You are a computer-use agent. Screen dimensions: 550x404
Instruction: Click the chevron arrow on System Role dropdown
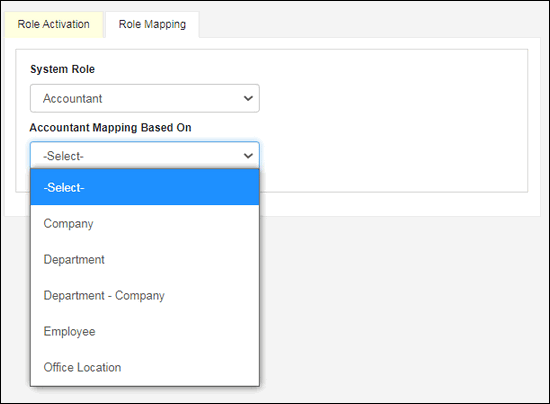coord(248,99)
